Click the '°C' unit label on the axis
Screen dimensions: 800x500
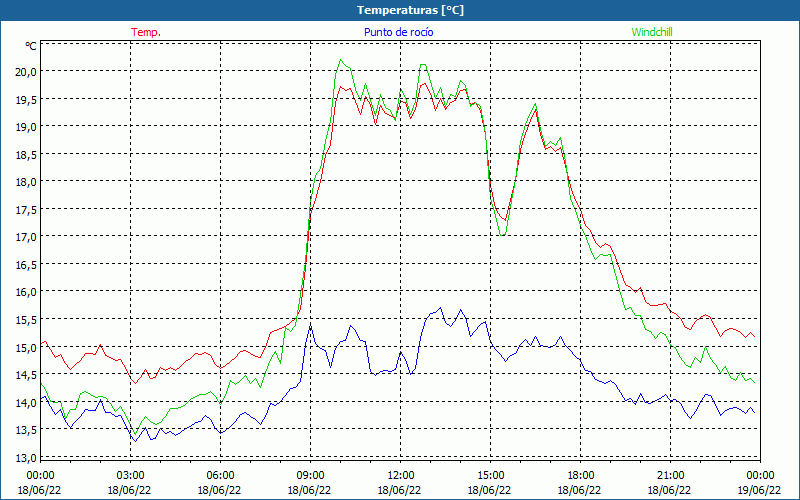[31, 46]
